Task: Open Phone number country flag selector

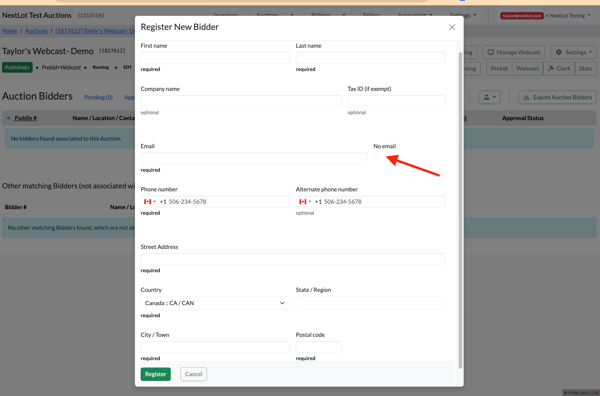Action: [x=150, y=202]
